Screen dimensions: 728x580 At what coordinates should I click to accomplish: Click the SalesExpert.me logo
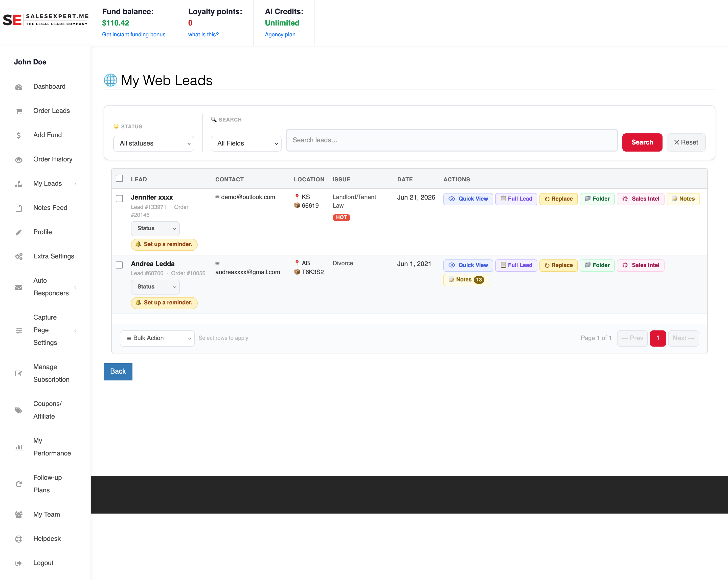click(46, 19)
